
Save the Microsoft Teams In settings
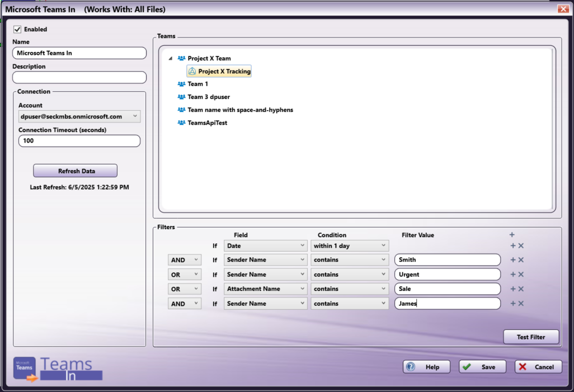(x=482, y=367)
